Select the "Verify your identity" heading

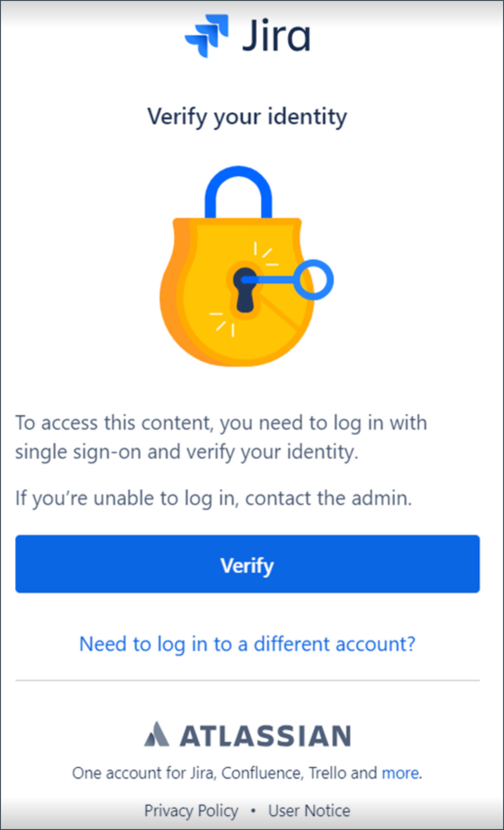pos(247,117)
